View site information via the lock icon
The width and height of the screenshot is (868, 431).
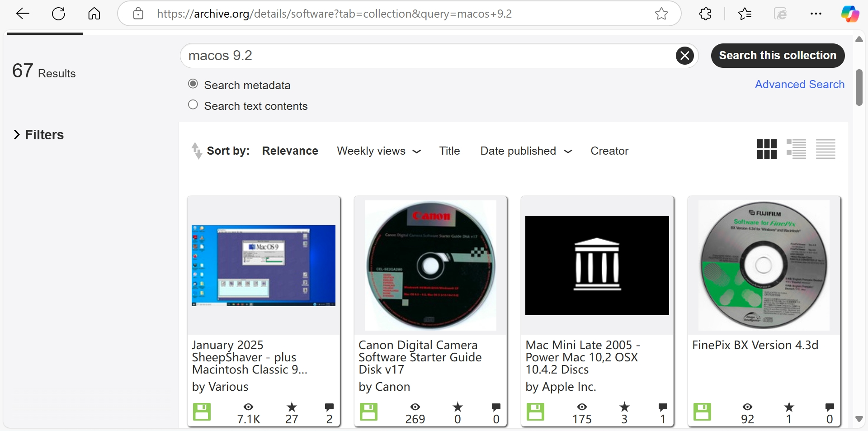pos(138,14)
